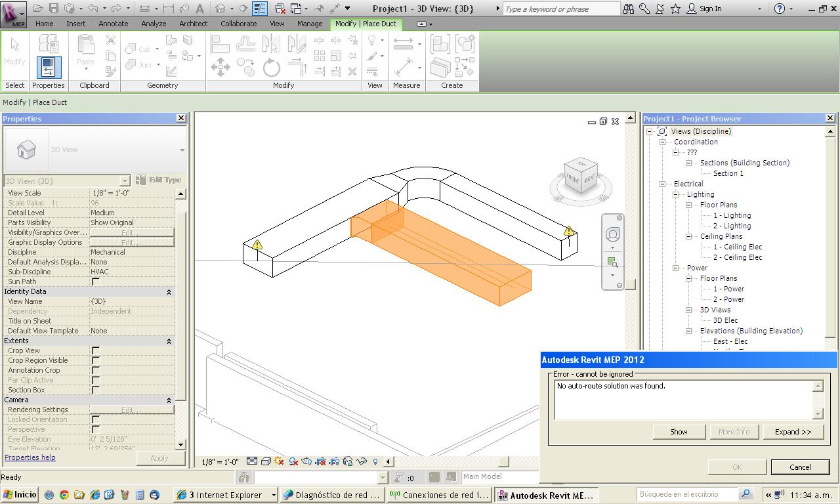
Task: Click the horizontal scrollbar thumb in the 3D view
Action: [504, 461]
